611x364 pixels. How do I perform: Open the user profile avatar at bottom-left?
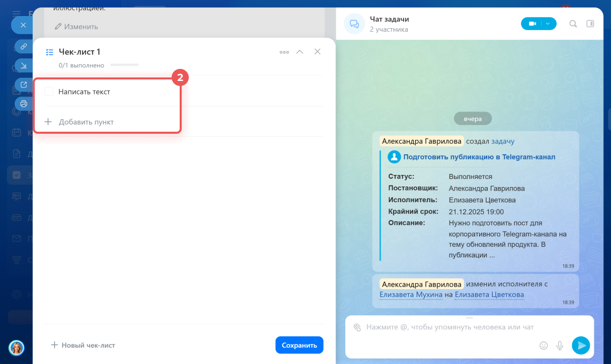[17, 348]
